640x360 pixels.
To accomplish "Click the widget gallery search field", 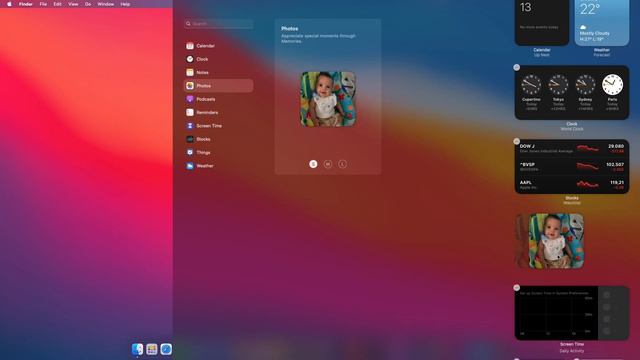I will pos(218,24).
